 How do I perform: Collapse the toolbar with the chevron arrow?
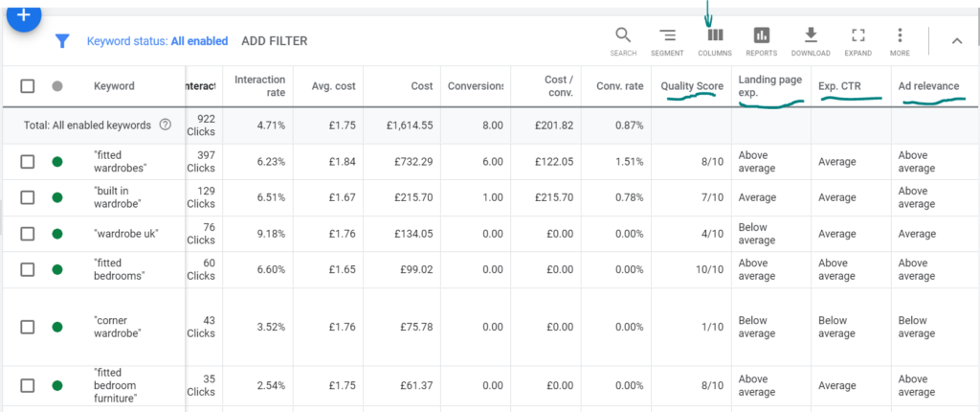pos(957,41)
